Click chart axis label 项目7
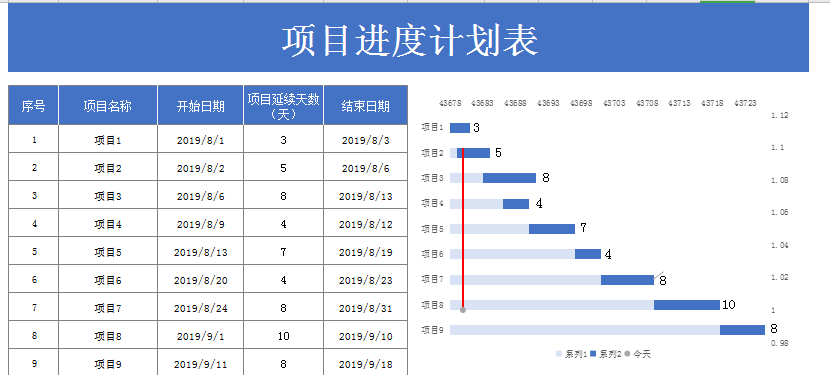Screen dimensions: 830x375 coord(432,280)
